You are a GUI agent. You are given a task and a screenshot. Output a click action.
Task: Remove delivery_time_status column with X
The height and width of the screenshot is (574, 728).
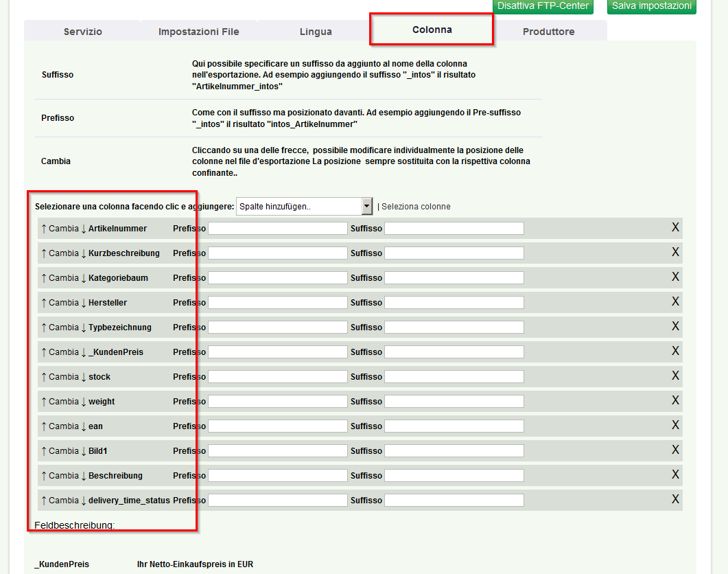click(676, 499)
